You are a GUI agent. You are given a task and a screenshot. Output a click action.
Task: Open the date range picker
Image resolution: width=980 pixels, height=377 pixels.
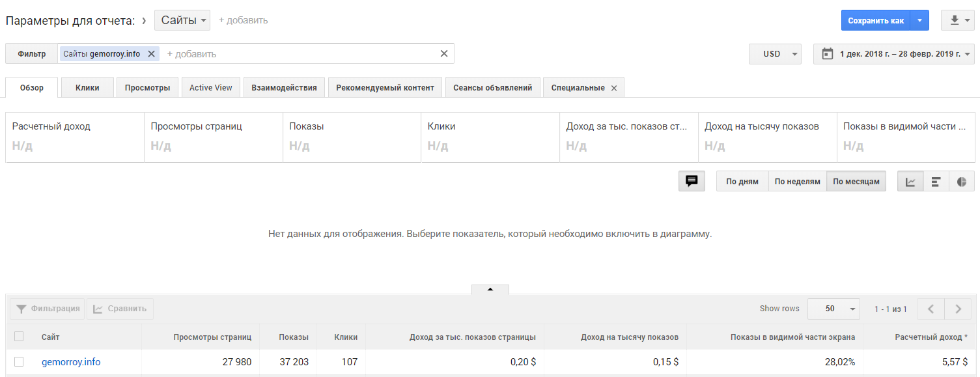pos(893,54)
